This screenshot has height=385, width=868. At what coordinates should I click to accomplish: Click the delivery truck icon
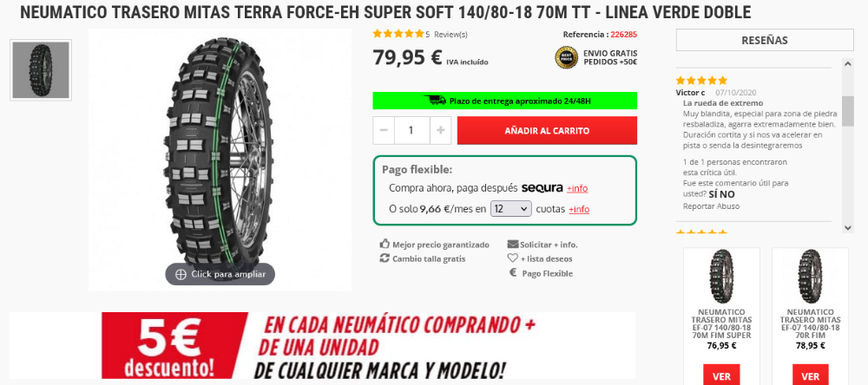[x=435, y=101]
